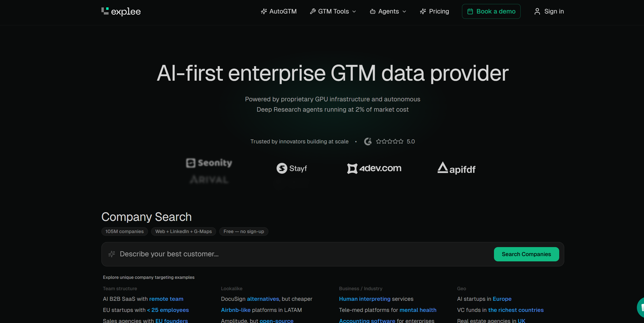
Task: Click the Company Search heading
Action: pos(147,217)
